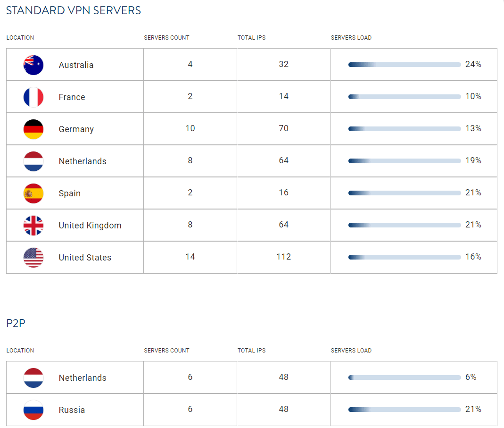Click the Russia flag in P2P section
The image size is (504, 428).
click(33, 410)
